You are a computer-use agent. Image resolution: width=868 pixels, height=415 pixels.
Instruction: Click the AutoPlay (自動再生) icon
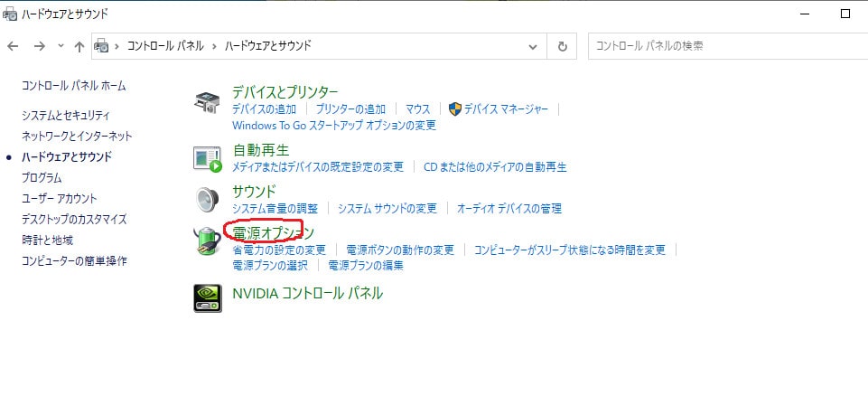207,158
